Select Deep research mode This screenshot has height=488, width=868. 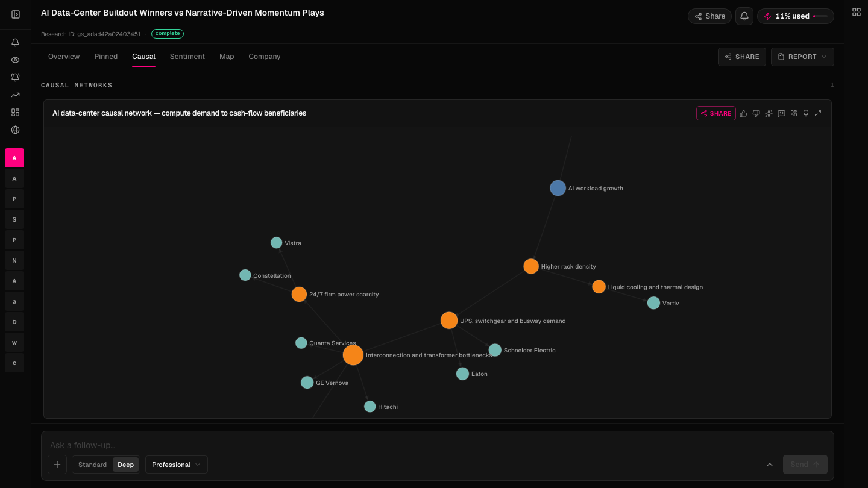point(125,465)
